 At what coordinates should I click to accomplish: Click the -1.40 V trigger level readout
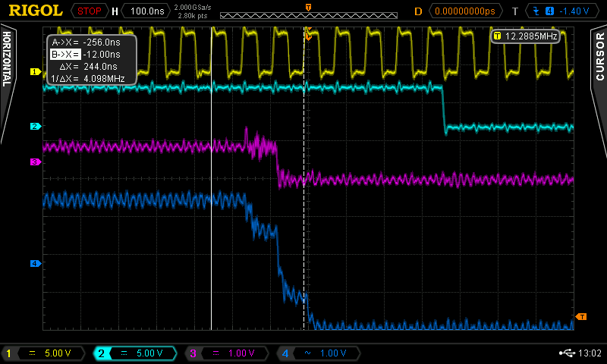pos(574,11)
